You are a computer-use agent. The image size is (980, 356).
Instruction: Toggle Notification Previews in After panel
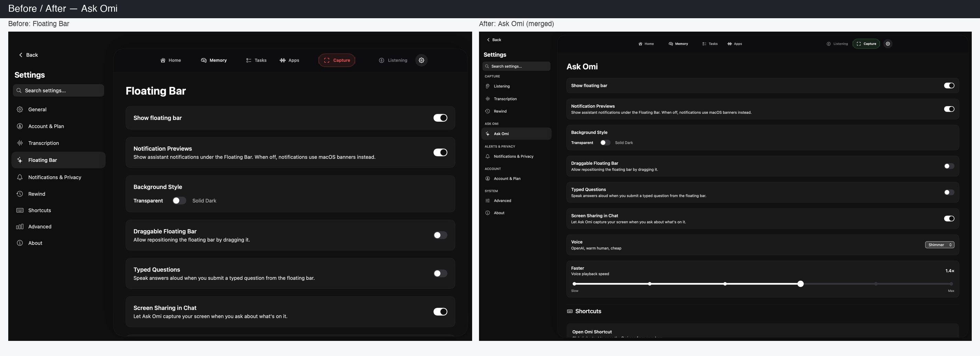click(x=949, y=109)
